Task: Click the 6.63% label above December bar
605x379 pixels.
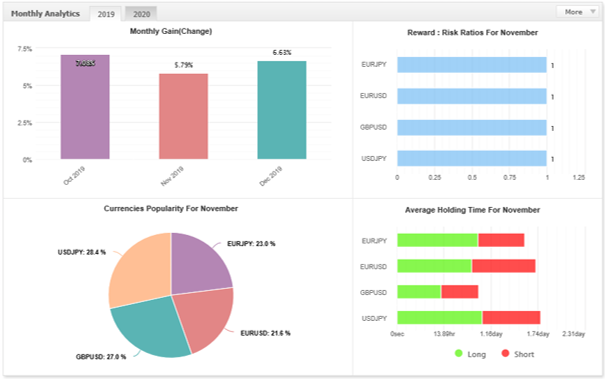Action: pyautogui.click(x=282, y=52)
